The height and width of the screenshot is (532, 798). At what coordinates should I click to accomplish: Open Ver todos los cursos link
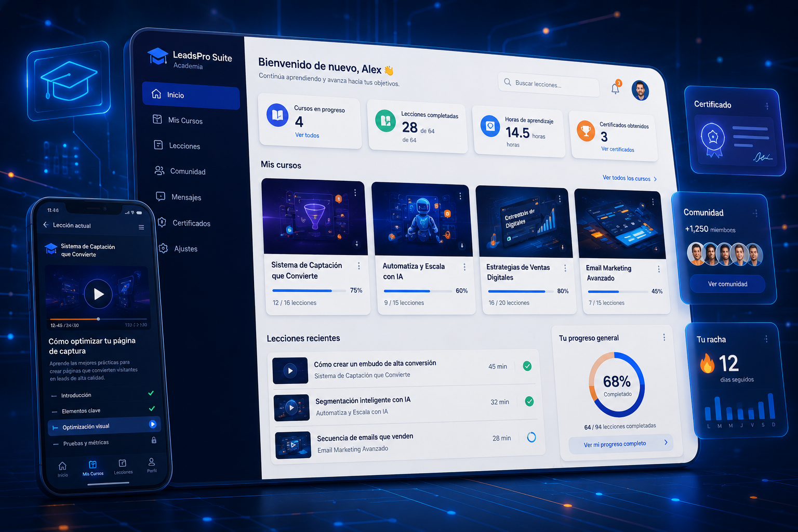point(630,178)
